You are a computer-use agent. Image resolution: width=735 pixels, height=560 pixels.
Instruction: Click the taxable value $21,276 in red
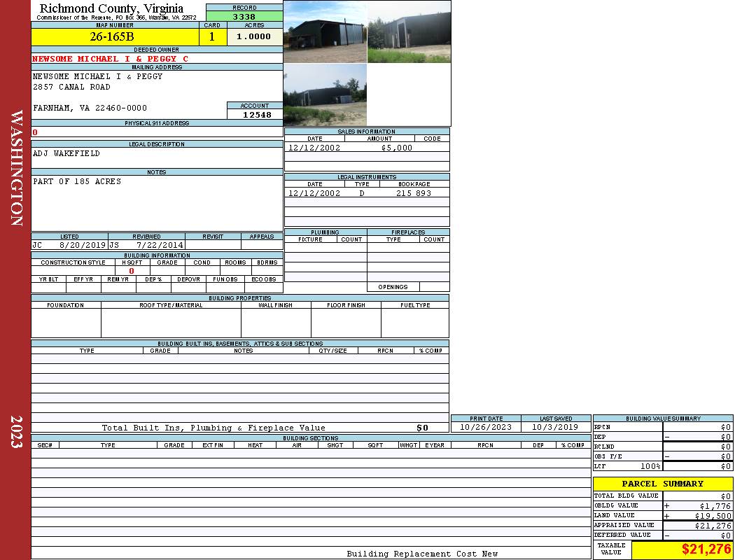coord(706,549)
